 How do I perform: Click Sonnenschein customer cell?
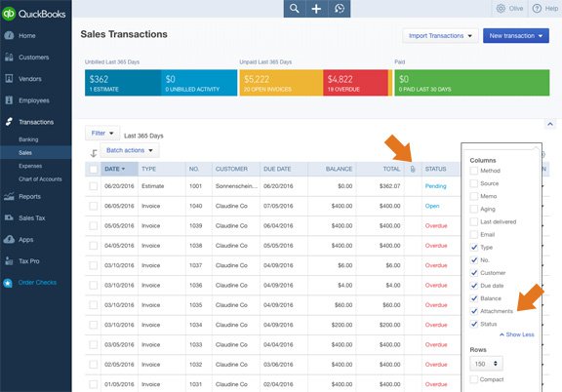tap(236, 186)
